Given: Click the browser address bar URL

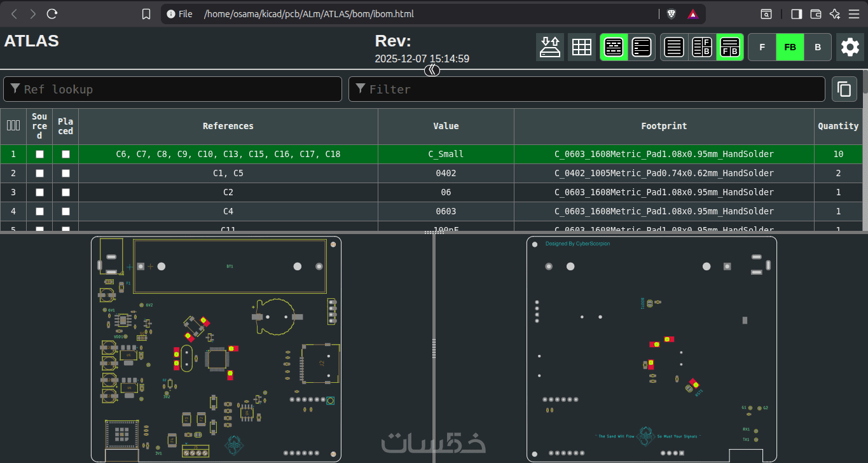Looking at the screenshot, I should pyautogui.click(x=308, y=14).
